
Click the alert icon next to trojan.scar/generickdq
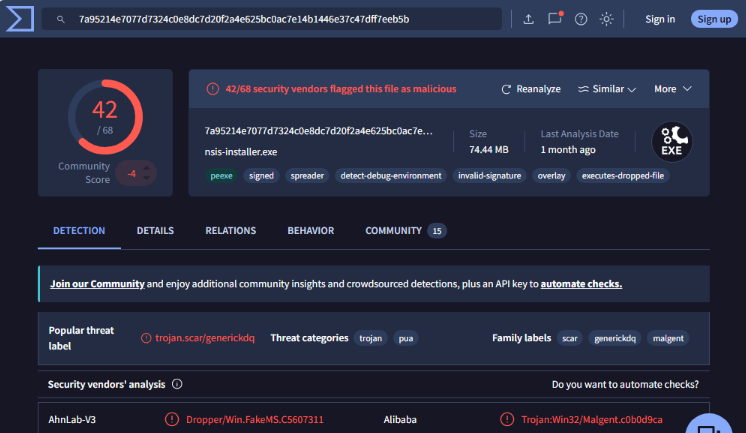(x=146, y=338)
